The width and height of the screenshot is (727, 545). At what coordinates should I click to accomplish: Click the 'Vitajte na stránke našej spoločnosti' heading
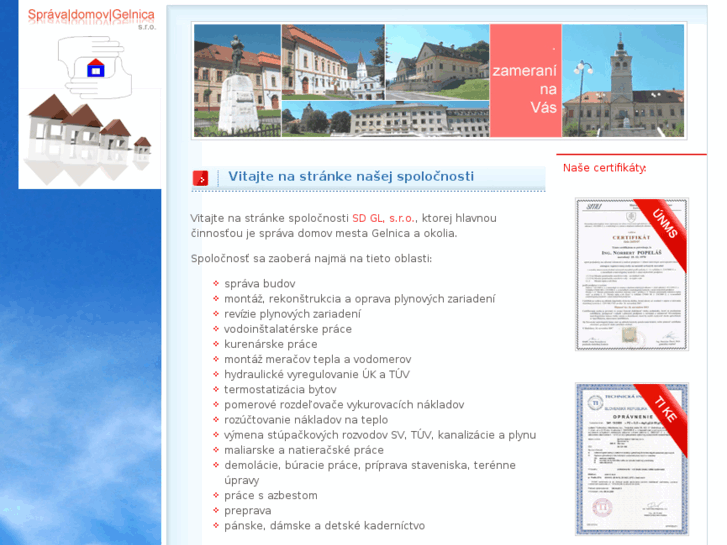[351, 176]
